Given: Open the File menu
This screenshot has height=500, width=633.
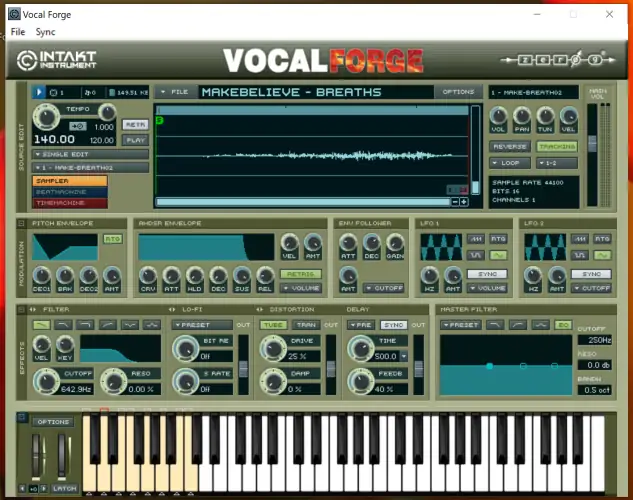Looking at the screenshot, I should coord(18,32).
